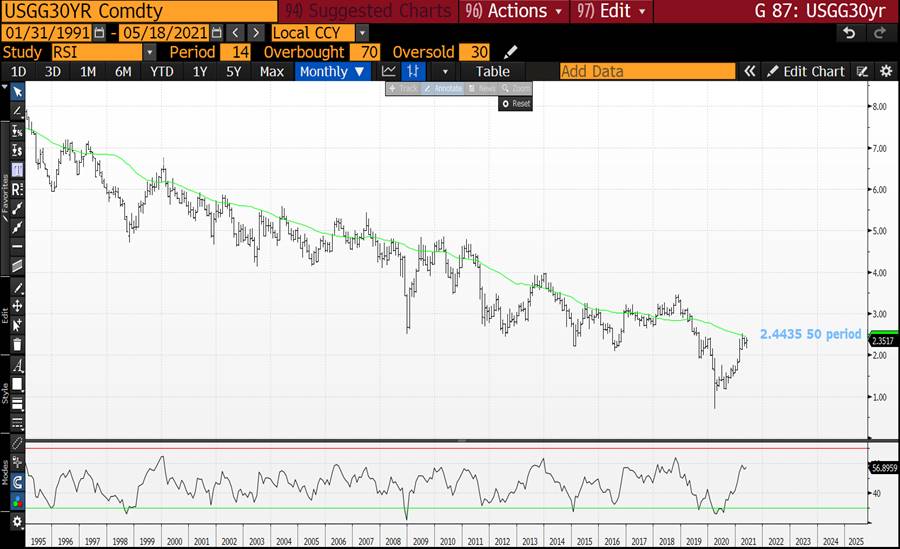The image size is (900, 549).
Task: Open the start date calendar picker
Action: 101,32
